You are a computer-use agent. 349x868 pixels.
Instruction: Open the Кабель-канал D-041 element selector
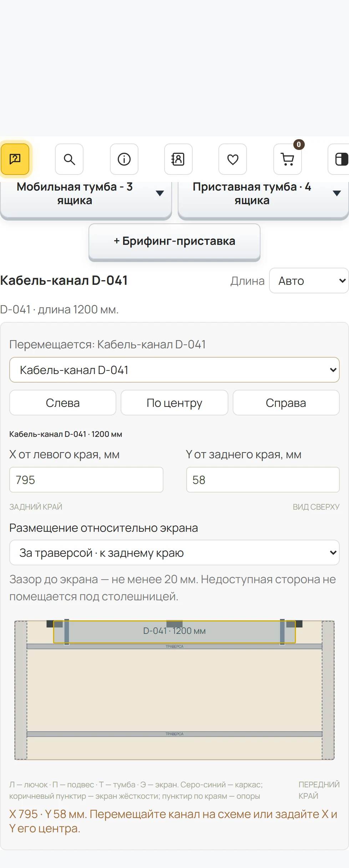(x=174, y=370)
